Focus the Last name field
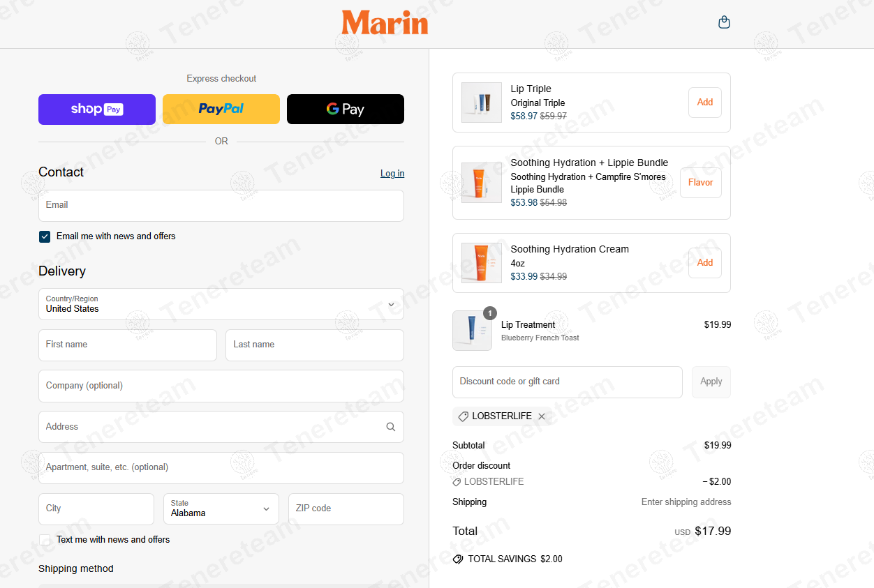Screen dimensions: 874x588 coord(315,345)
